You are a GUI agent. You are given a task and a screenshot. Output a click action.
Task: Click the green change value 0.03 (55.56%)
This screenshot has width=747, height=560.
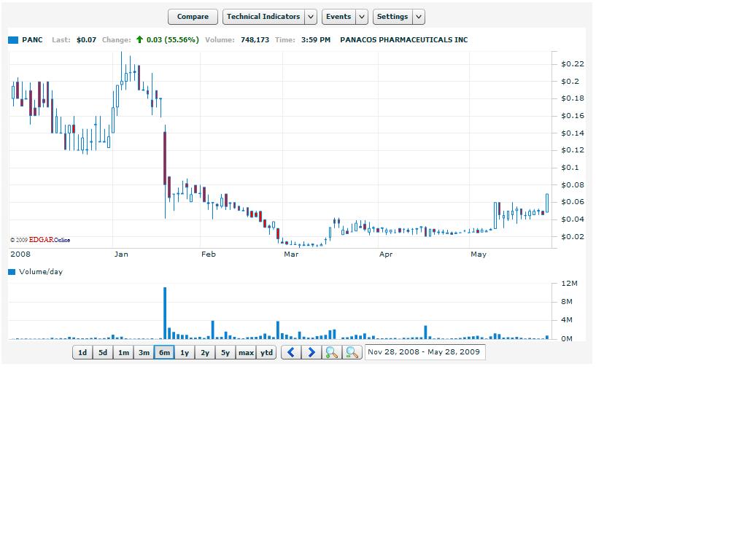point(172,40)
